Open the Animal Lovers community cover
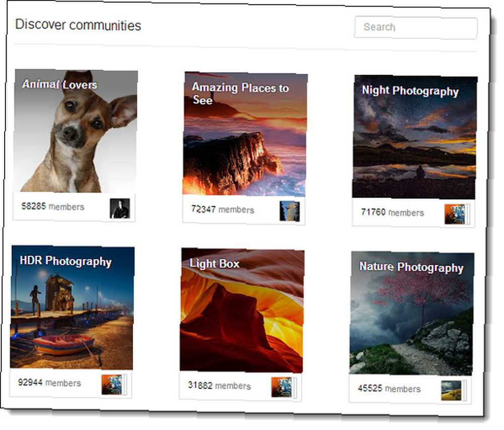 coord(76,131)
